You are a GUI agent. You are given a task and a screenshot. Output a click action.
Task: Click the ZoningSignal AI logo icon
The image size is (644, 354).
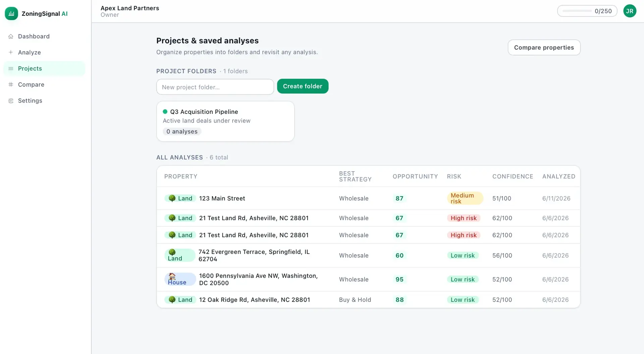point(11,13)
